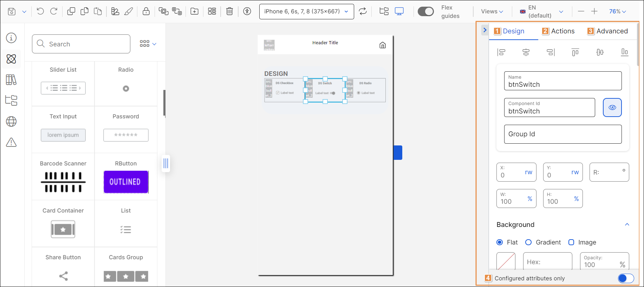Toggle the eye visibility button
This screenshot has width=644, height=287.
tap(612, 107)
